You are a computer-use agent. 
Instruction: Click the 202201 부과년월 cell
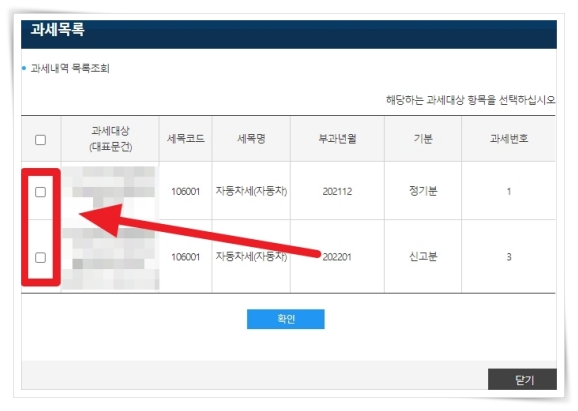tap(337, 257)
